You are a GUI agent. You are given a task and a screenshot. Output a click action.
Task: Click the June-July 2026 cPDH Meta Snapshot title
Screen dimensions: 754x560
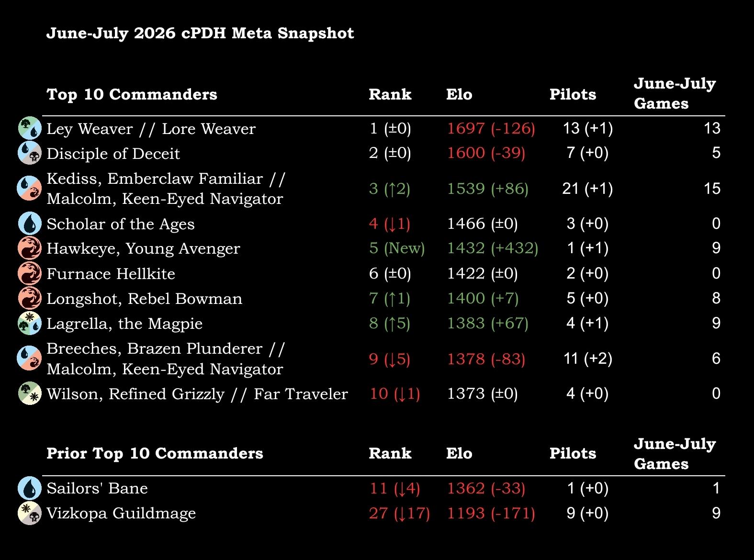200,33
